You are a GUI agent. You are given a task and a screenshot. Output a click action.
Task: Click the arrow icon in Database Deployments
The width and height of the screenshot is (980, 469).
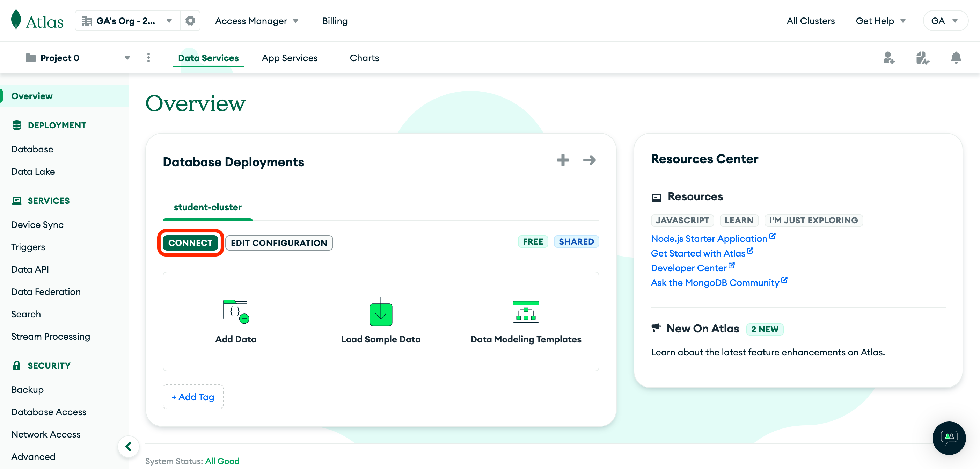click(x=589, y=160)
